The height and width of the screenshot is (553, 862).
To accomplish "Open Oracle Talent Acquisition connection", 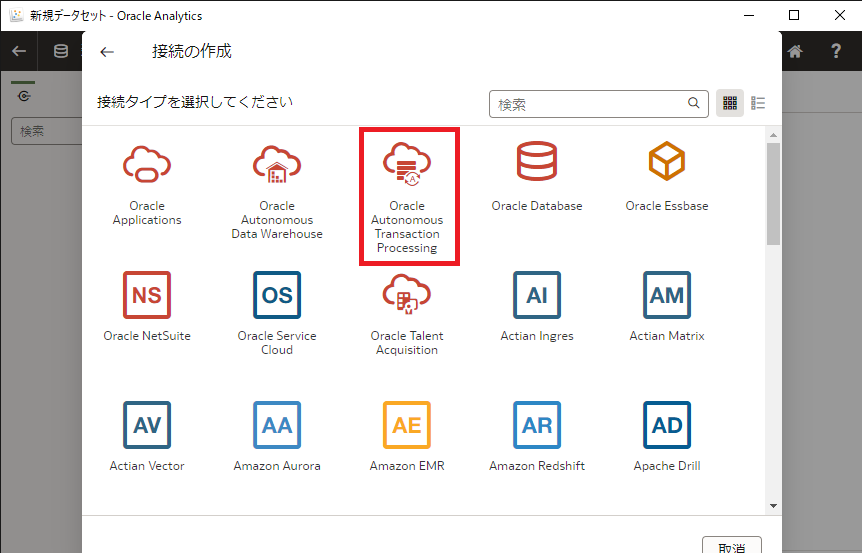I will [407, 295].
